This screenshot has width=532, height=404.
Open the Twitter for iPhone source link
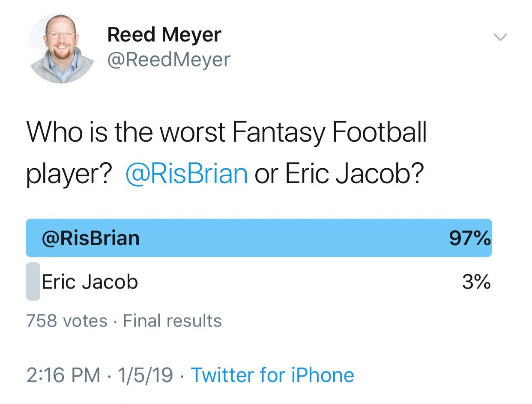coord(272,375)
